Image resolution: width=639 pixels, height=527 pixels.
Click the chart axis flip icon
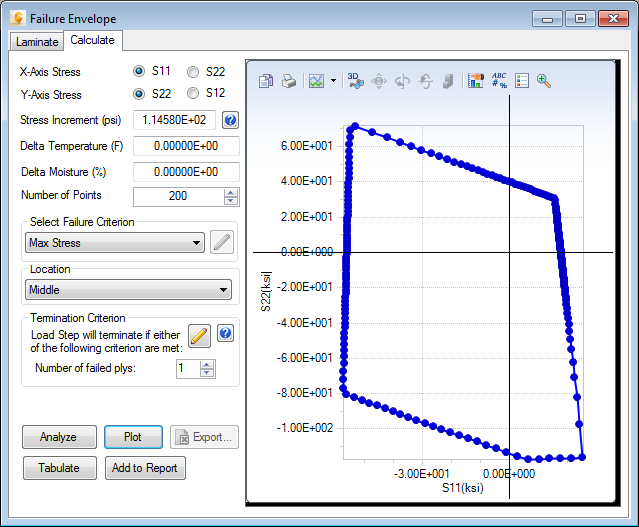coord(425,81)
